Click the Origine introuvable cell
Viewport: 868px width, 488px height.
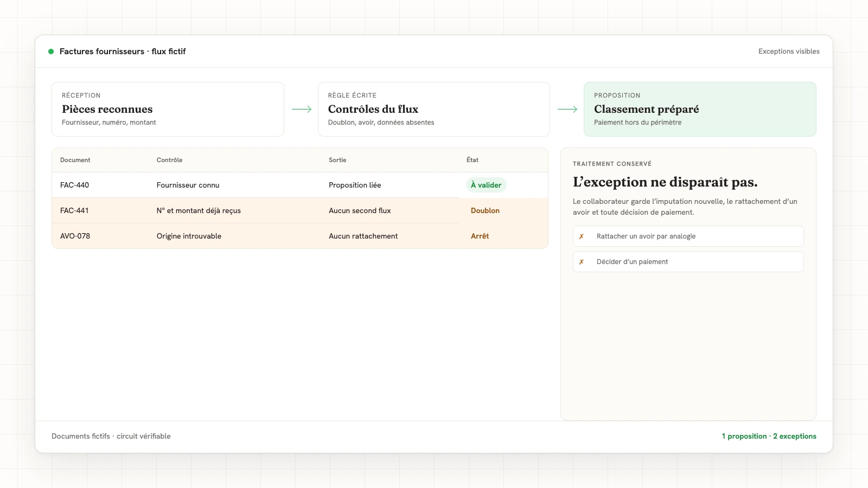(x=189, y=236)
